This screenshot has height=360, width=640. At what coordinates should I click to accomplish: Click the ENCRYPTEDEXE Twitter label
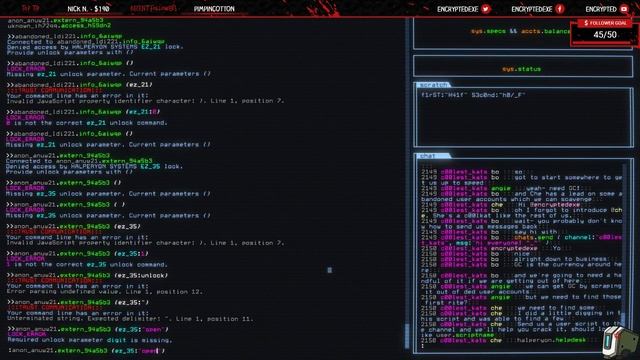pyautogui.click(x=457, y=9)
